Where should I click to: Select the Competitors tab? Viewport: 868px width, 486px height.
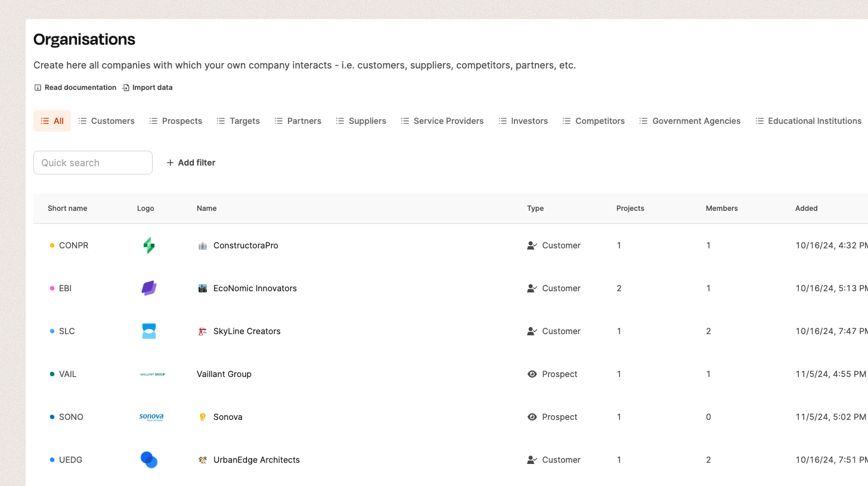pyautogui.click(x=594, y=121)
